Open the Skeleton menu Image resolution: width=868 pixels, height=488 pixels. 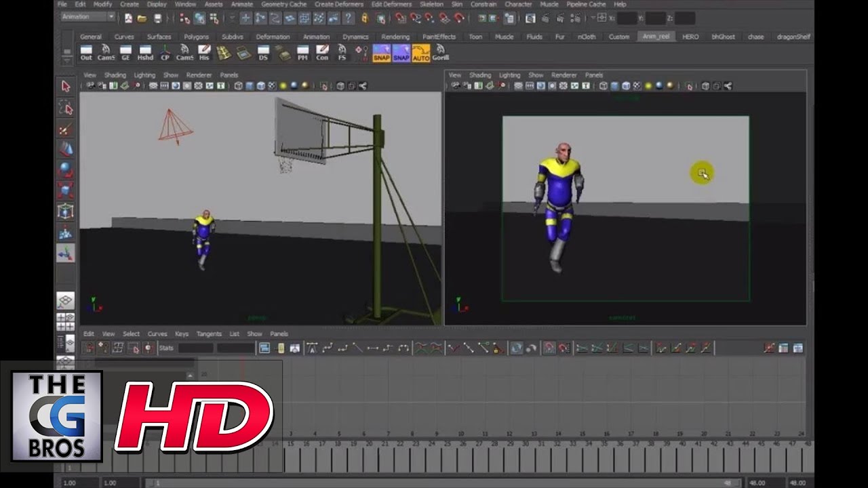[431, 4]
